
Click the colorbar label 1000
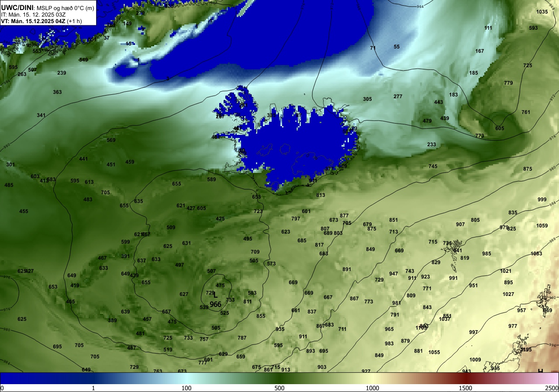pos(373,388)
